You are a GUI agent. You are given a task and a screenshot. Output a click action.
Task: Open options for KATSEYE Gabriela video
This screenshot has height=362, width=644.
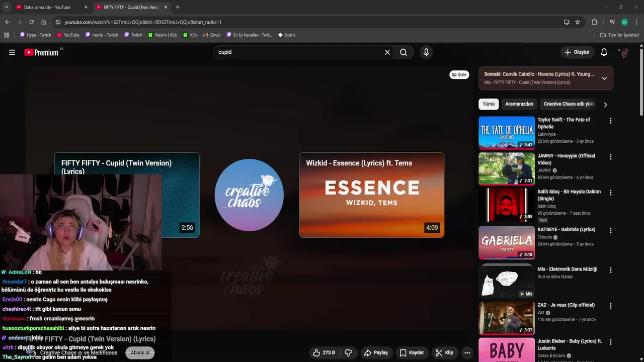(611, 230)
